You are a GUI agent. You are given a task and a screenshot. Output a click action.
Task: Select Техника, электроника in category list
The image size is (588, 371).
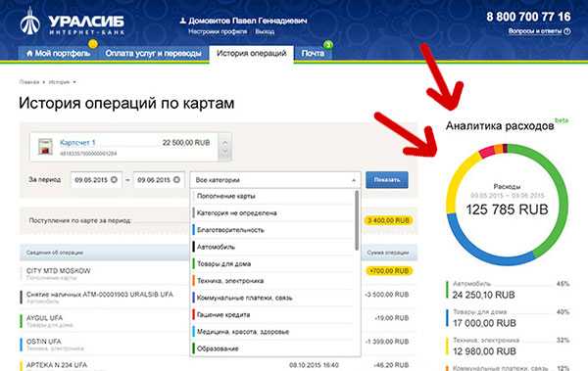pyautogui.click(x=272, y=281)
